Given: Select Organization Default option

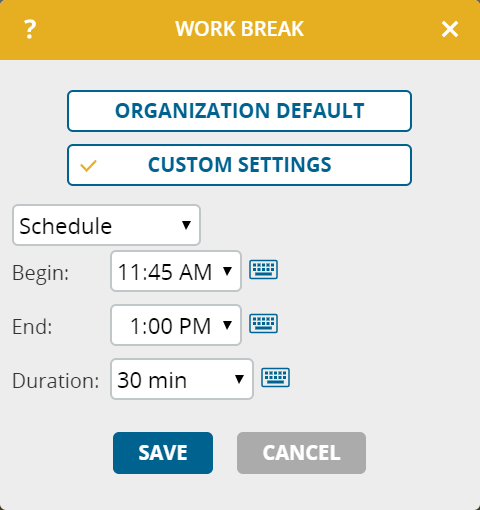Looking at the screenshot, I should pyautogui.click(x=239, y=111).
